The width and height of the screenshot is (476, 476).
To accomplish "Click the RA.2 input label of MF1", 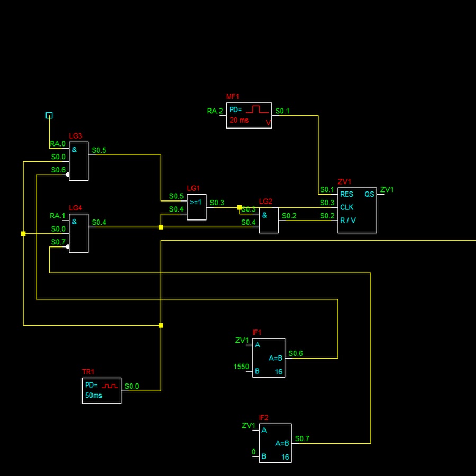I will (215, 111).
